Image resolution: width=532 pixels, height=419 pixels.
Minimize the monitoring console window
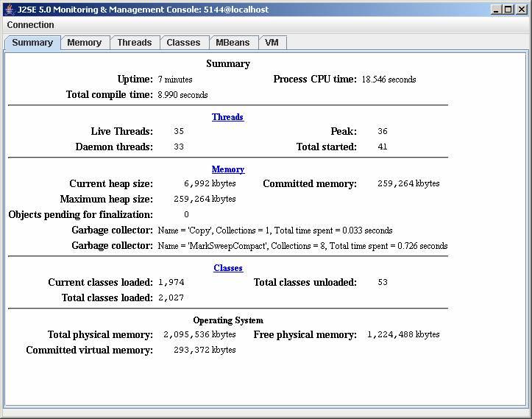click(496, 10)
